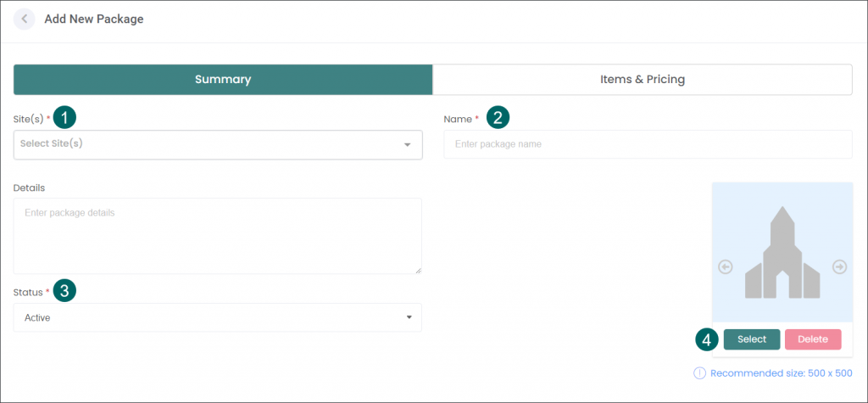Click the church placeholder image
This screenshot has width=868, height=403.
[x=782, y=252]
